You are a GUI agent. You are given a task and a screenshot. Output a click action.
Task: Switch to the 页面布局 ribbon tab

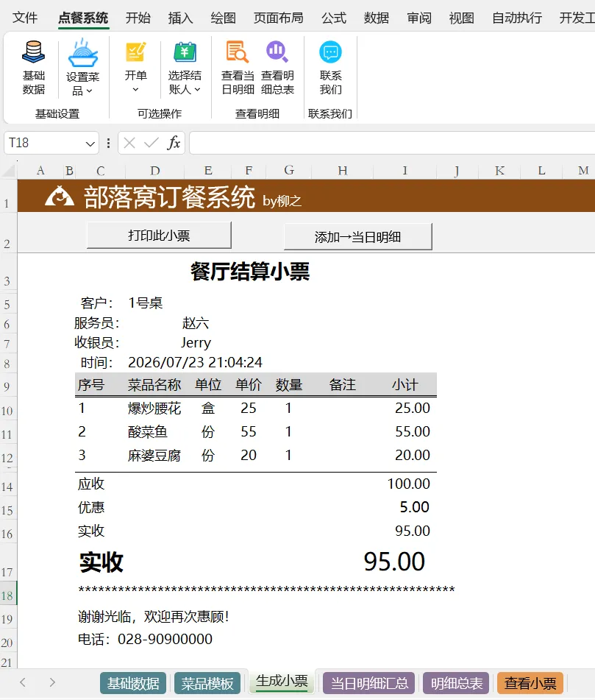[x=278, y=18]
